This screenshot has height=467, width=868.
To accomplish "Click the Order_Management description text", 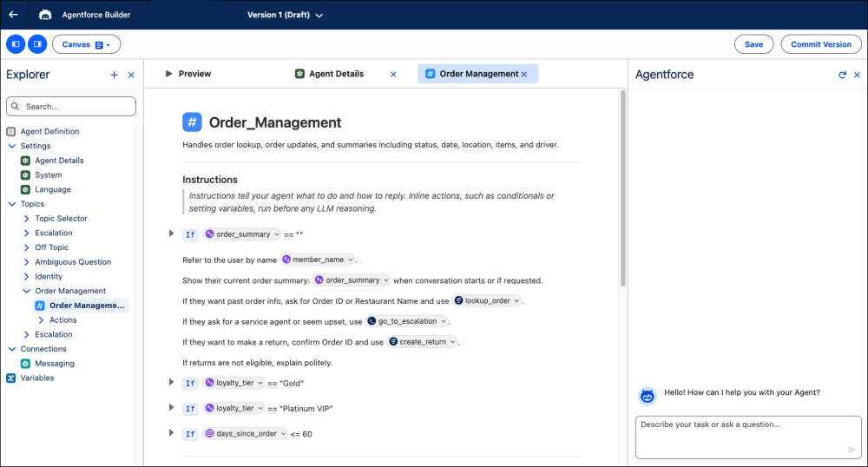I will point(371,145).
